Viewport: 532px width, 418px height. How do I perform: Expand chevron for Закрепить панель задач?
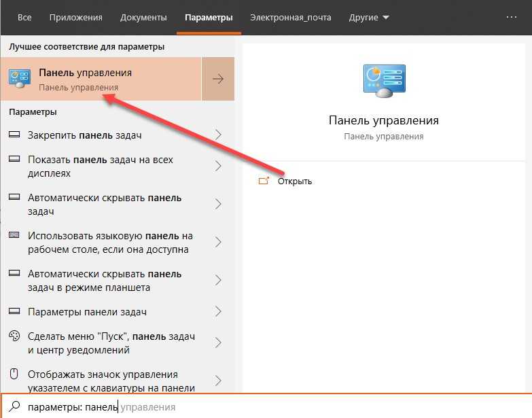(219, 135)
